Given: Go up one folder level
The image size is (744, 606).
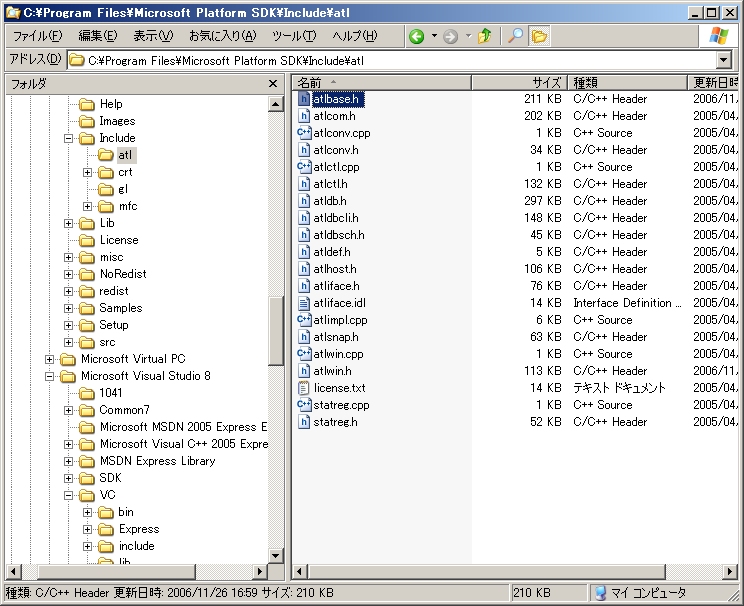Looking at the screenshot, I should (484, 36).
